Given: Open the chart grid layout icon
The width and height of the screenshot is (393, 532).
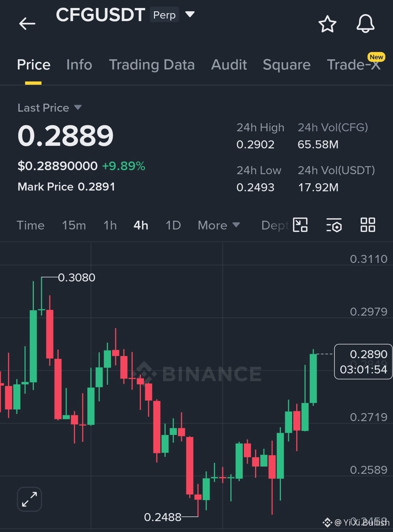Looking at the screenshot, I should [368, 225].
